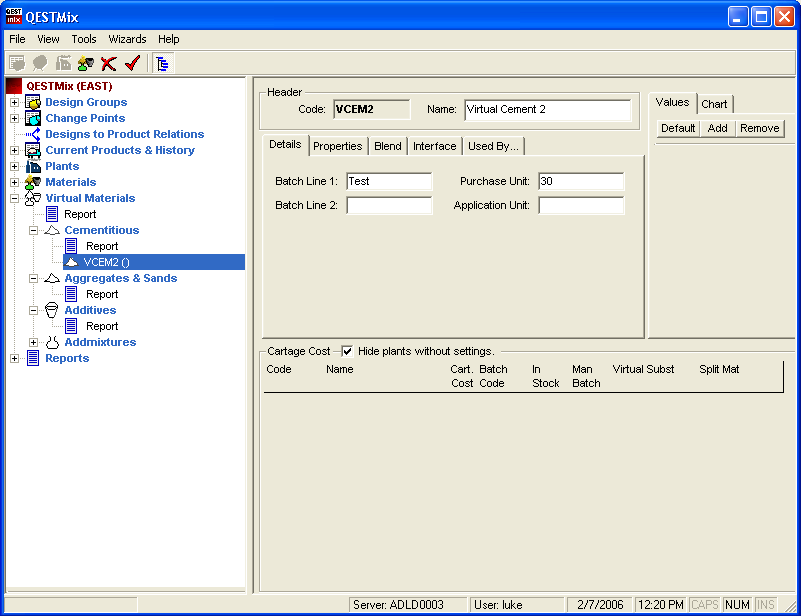Viewport: 801px width, 616px height.
Task: Open the Wizards menu
Action: [127, 39]
